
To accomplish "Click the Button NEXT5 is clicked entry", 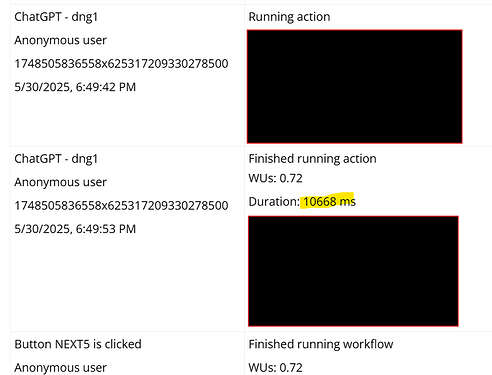I will 78,344.
